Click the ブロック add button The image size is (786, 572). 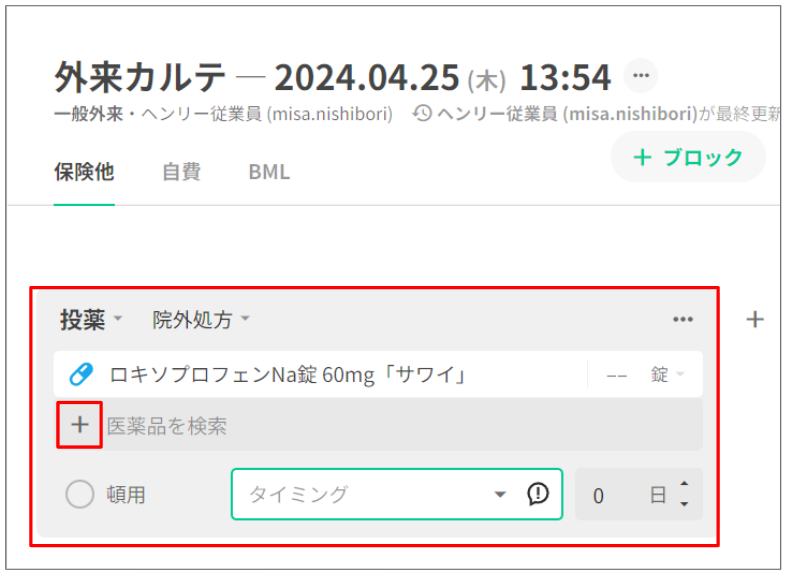click(x=688, y=157)
